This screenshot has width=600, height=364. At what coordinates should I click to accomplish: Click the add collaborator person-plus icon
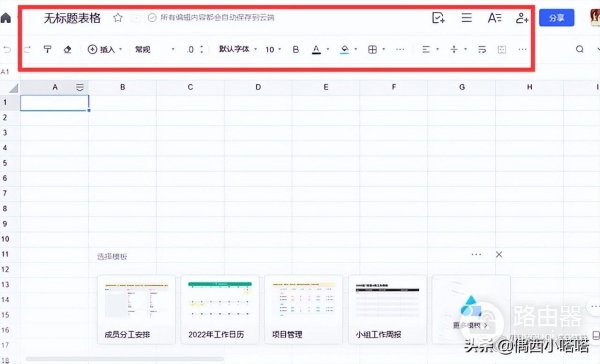pos(522,18)
